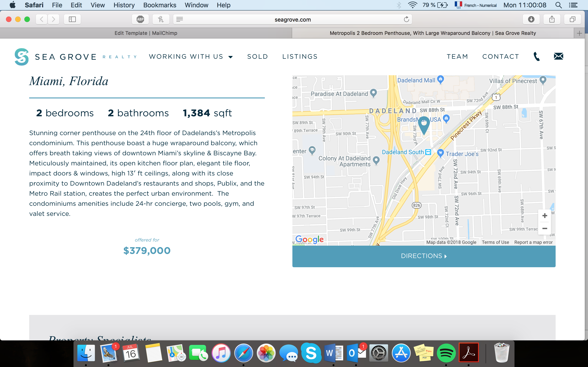The image size is (588, 367).
Task: Zoom in on the Google map
Action: pyautogui.click(x=545, y=216)
